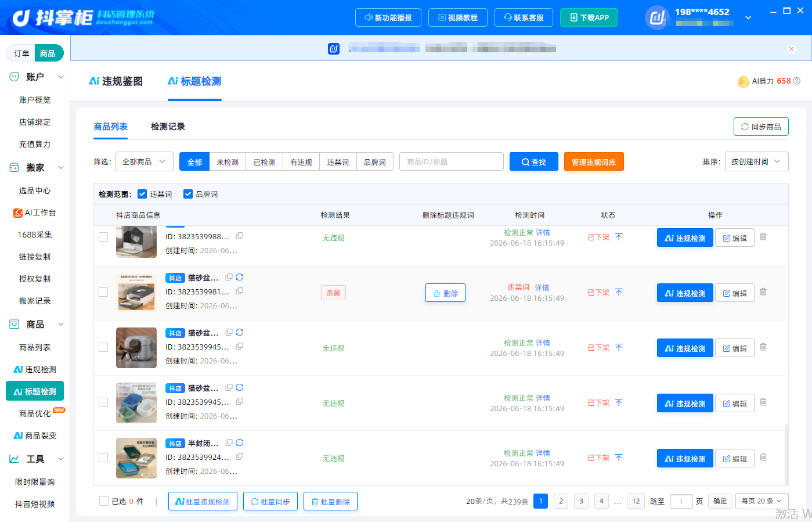This screenshot has height=522, width=812.
Task: Click 同步商品 sync button
Action: 761,127
